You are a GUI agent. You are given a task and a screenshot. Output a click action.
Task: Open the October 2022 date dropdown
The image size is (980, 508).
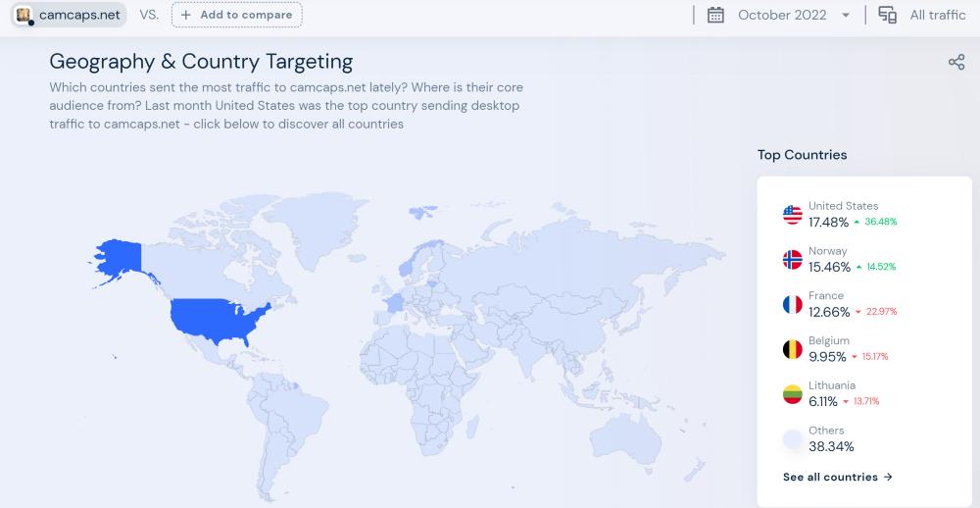[782, 15]
